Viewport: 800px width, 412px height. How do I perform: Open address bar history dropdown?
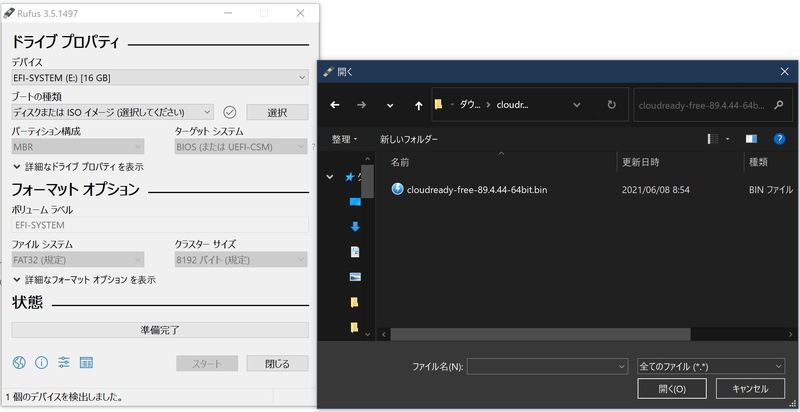(577, 105)
